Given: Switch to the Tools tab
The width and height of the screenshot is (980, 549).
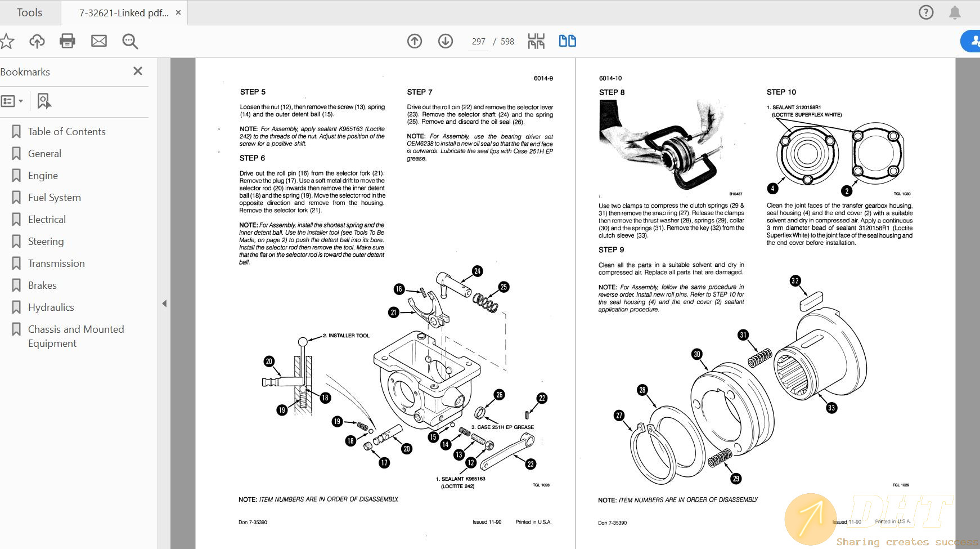Looking at the screenshot, I should pos(29,12).
